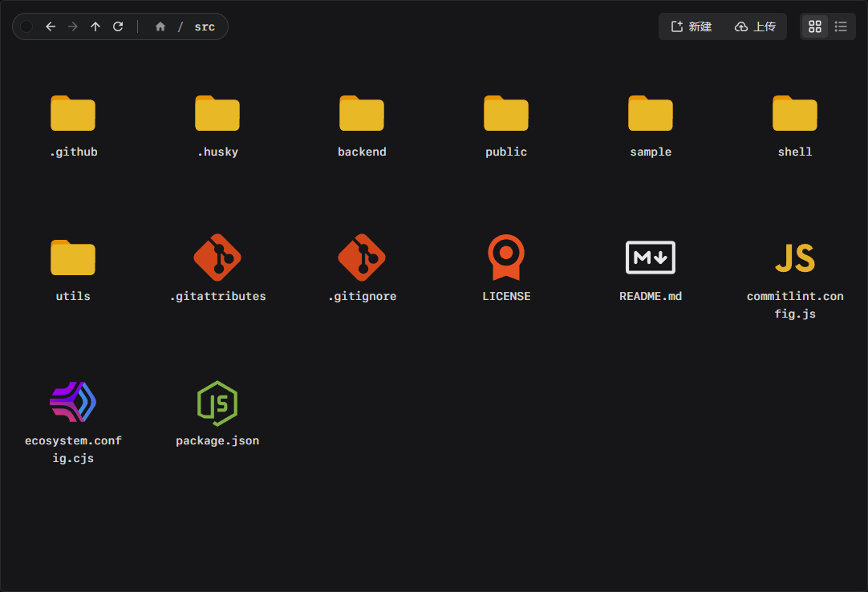The image size is (868, 592).
Task: Select the backend folder icon
Action: coord(362,113)
